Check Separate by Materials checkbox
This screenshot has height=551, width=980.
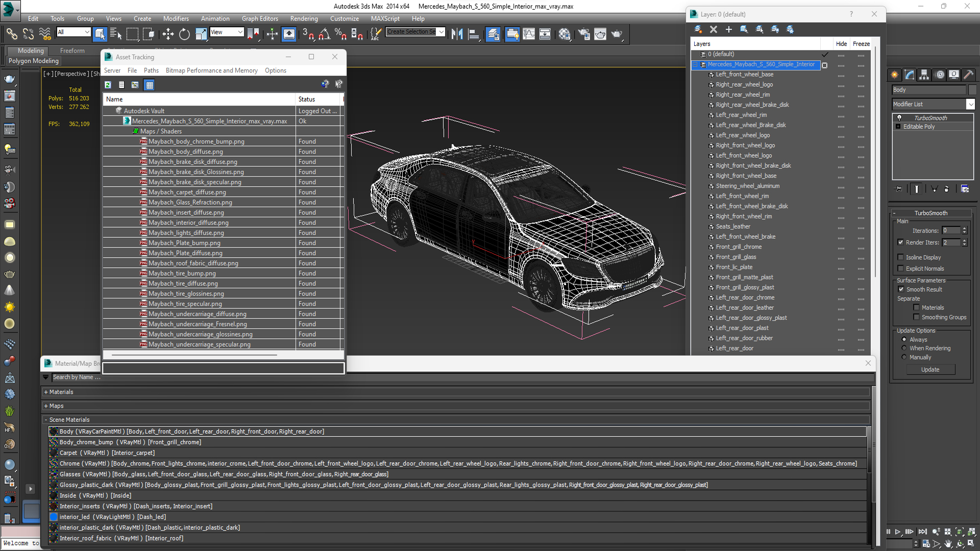[917, 308]
